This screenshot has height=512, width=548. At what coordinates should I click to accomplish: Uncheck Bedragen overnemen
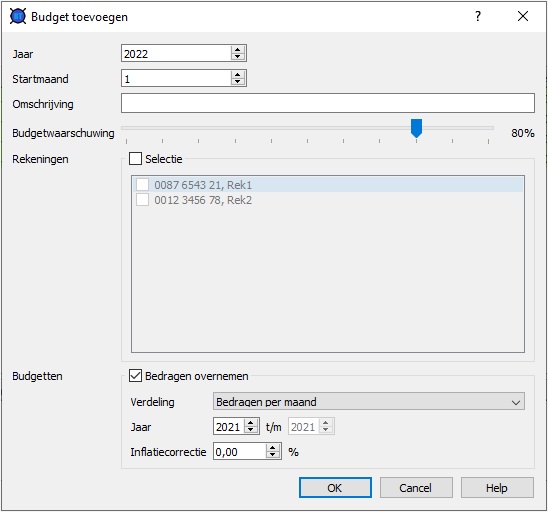click(x=135, y=376)
